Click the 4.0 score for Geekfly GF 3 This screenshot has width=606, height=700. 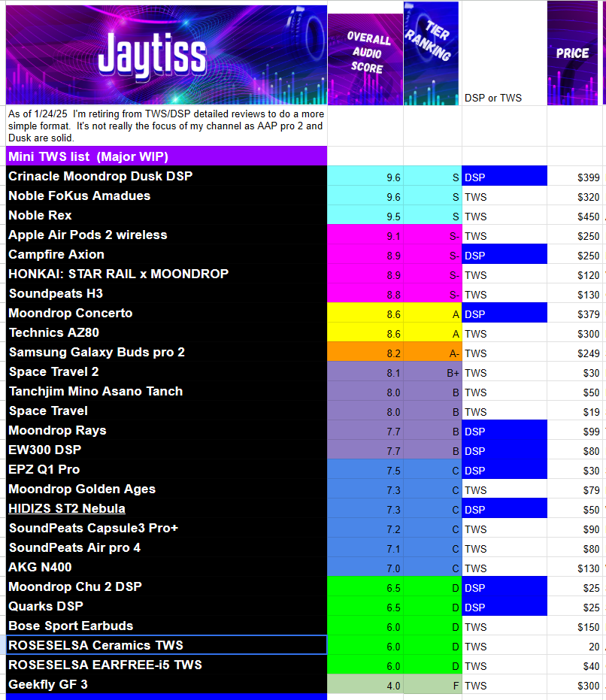(x=365, y=685)
